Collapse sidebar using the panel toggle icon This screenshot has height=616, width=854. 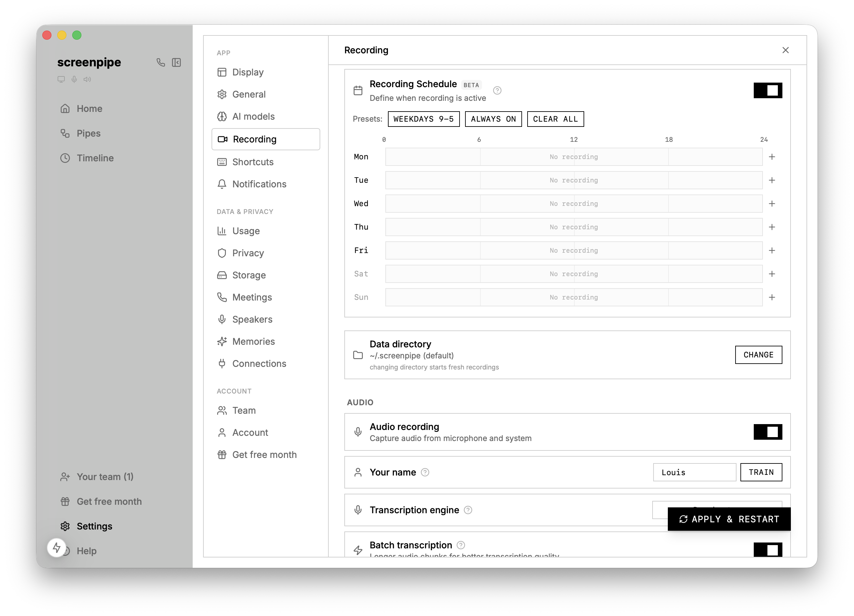pyautogui.click(x=176, y=62)
